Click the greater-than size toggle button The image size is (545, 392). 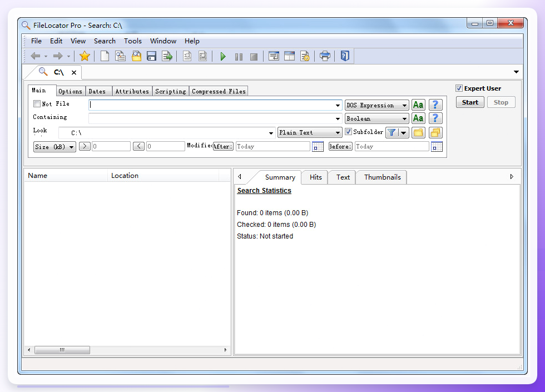coord(85,146)
